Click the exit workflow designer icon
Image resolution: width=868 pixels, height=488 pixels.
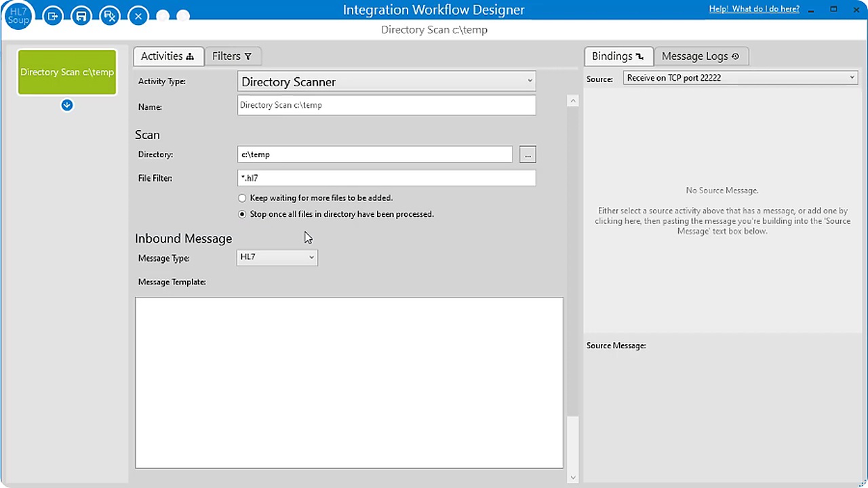tap(53, 16)
